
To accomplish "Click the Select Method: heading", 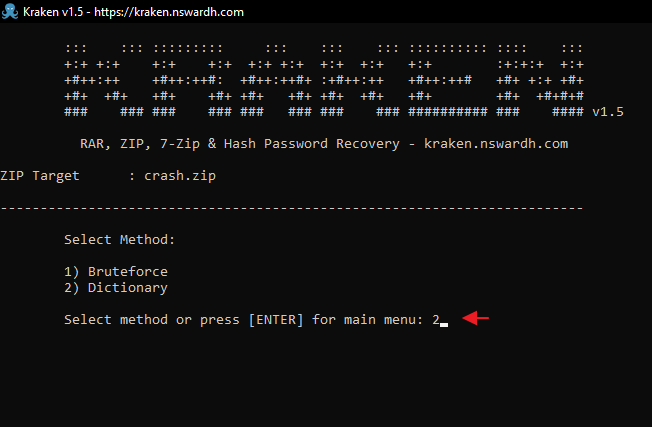I will click(x=119, y=239).
